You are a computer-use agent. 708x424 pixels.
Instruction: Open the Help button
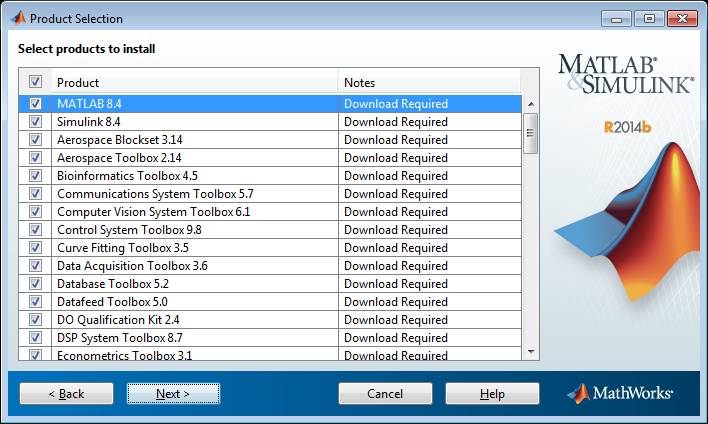492,394
